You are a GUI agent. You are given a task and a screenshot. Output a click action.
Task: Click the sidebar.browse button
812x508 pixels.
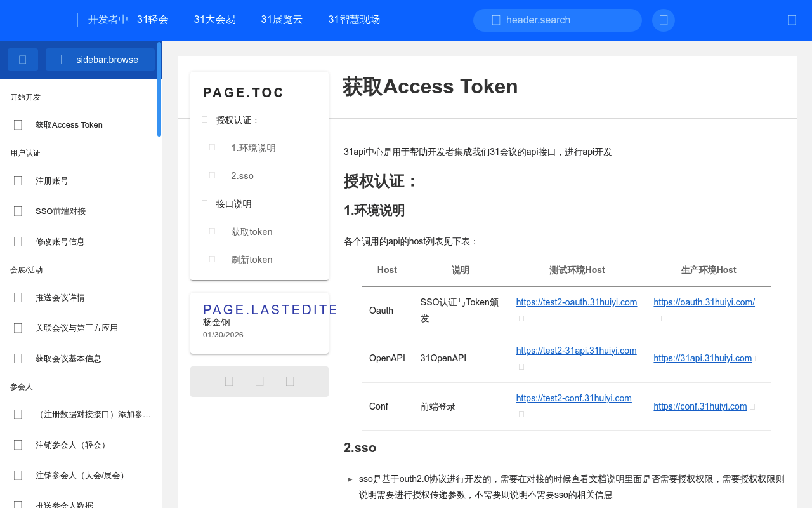100,60
